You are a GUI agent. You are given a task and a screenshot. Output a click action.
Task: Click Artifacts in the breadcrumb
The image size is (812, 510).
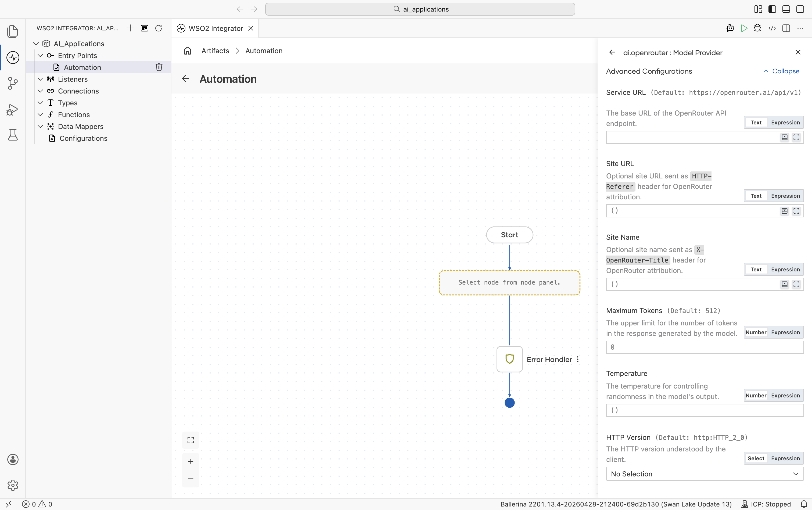[215, 51]
